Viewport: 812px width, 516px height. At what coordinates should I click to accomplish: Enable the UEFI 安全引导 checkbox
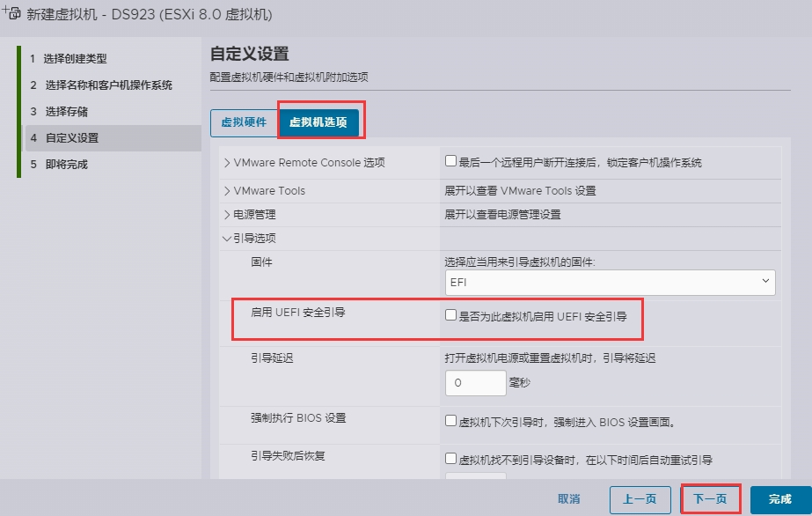point(451,315)
